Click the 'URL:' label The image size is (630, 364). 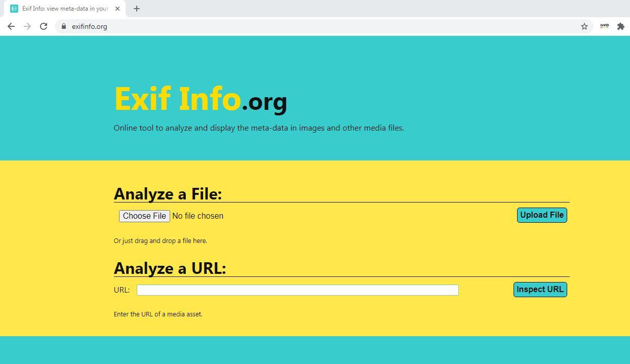(122, 290)
